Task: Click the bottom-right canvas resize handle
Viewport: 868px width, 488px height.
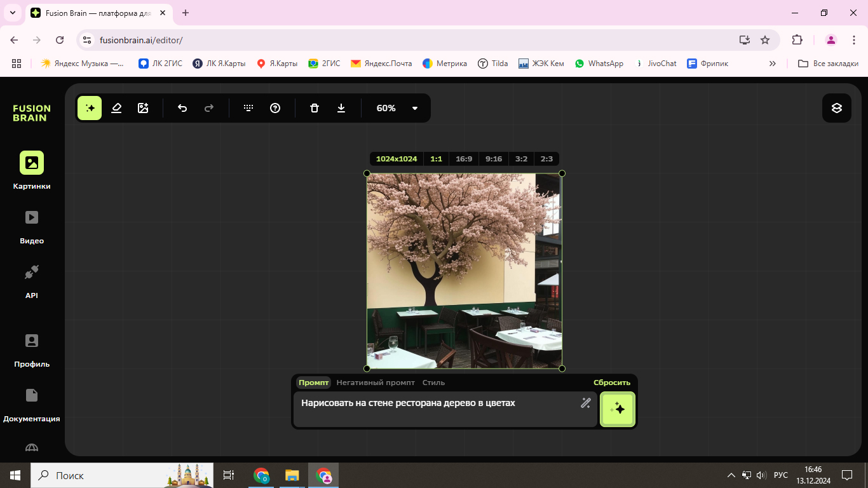Action: 562,369
